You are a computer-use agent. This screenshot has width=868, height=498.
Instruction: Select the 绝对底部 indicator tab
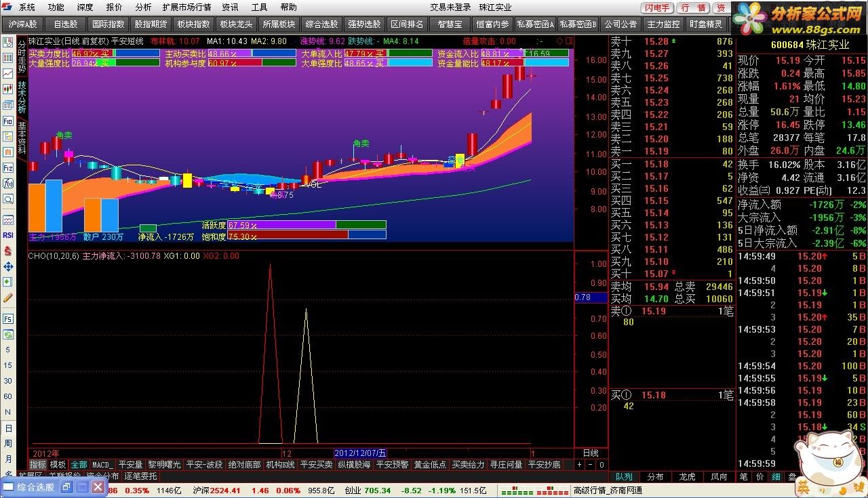(244, 465)
